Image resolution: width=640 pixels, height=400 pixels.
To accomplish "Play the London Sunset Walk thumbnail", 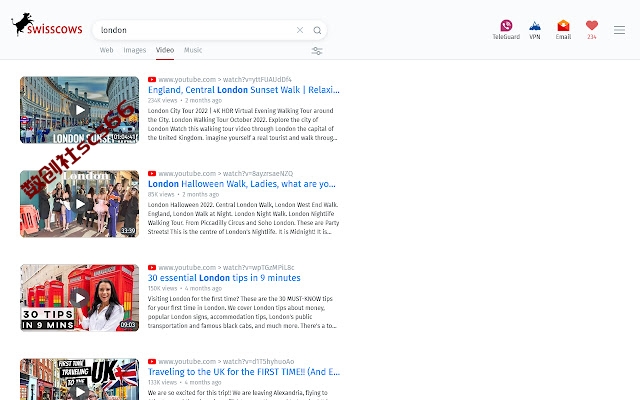I will click(80, 110).
